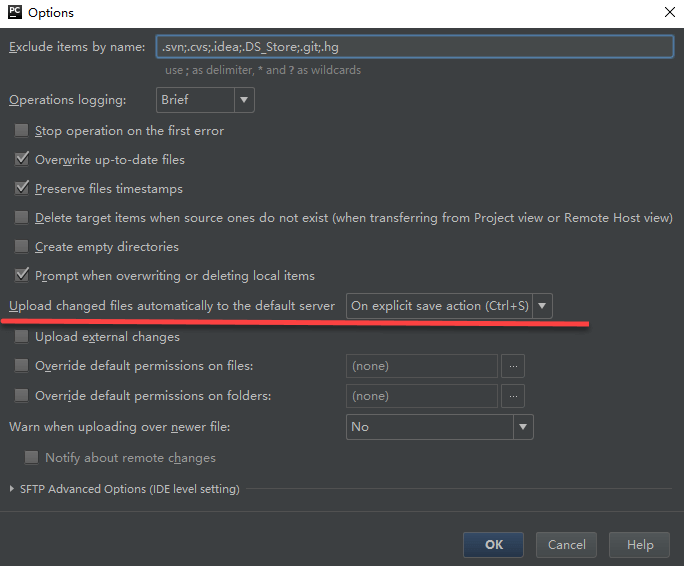Uncheck Preserve files timestamps
Screen dimensions: 684x566
click(21, 189)
